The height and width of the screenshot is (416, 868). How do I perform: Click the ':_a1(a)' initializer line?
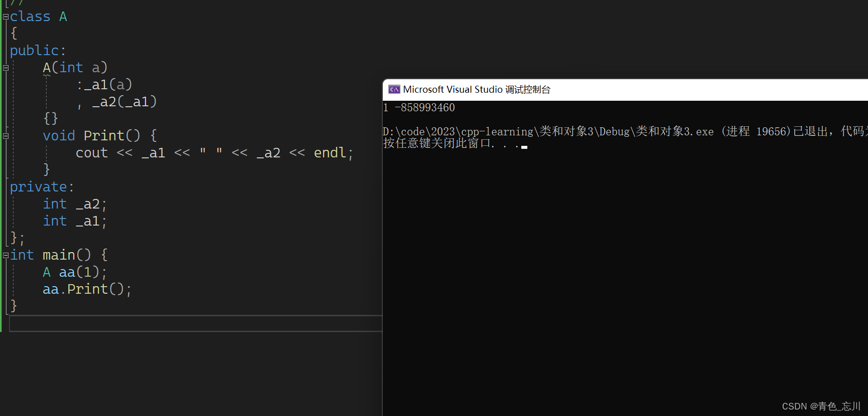point(104,85)
